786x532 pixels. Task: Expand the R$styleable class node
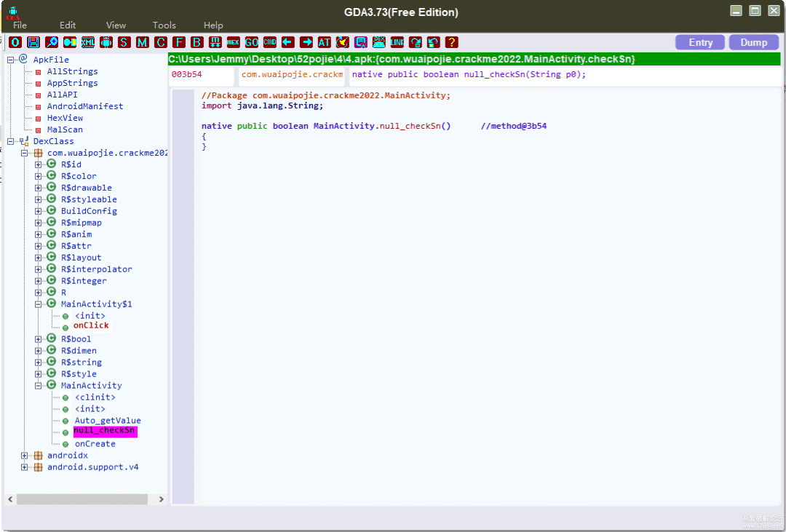click(x=39, y=199)
